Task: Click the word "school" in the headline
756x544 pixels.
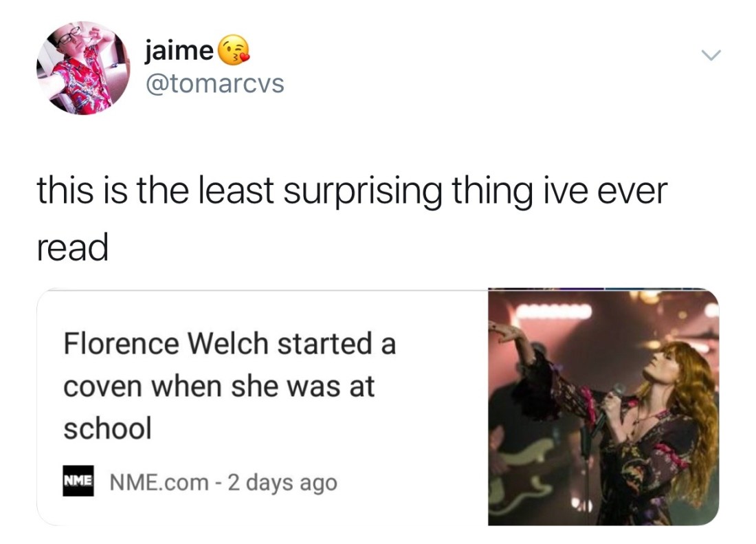Action: pos(107,428)
